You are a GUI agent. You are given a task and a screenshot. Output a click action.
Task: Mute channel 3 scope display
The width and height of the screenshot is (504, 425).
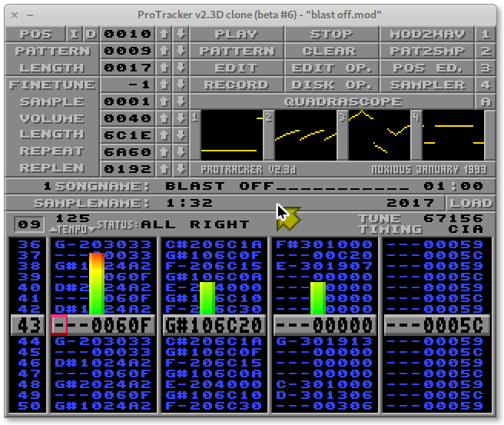click(380, 135)
